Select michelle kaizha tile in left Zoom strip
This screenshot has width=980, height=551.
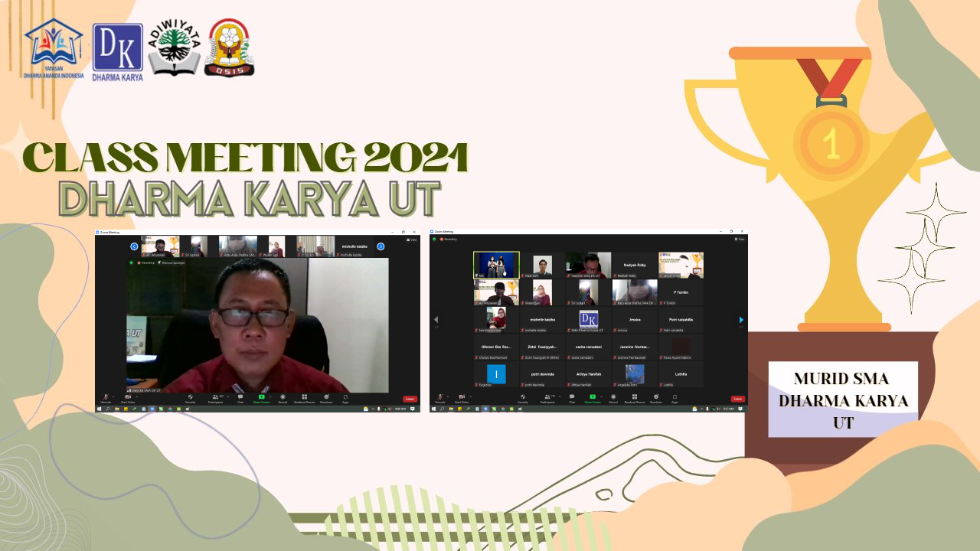tap(354, 246)
